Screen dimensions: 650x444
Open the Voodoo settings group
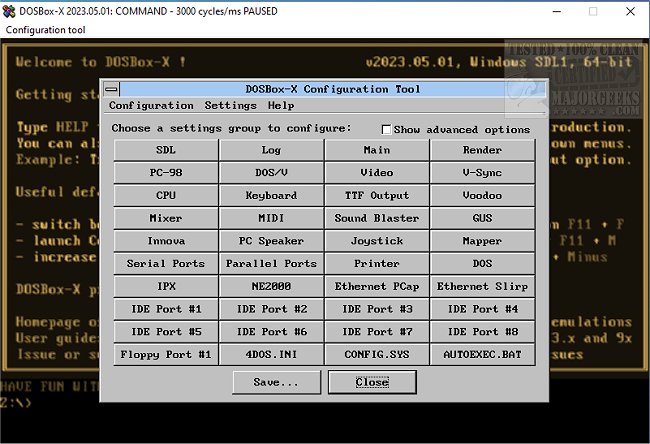pyautogui.click(x=483, y=196)
